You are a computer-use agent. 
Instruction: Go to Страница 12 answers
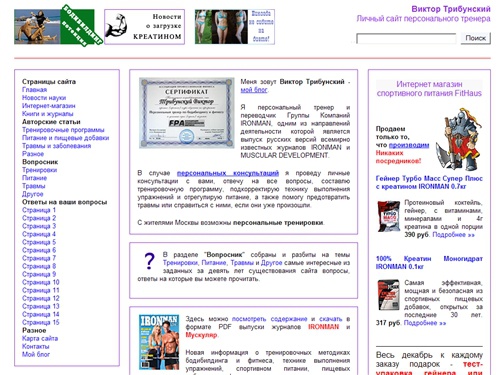41,298
